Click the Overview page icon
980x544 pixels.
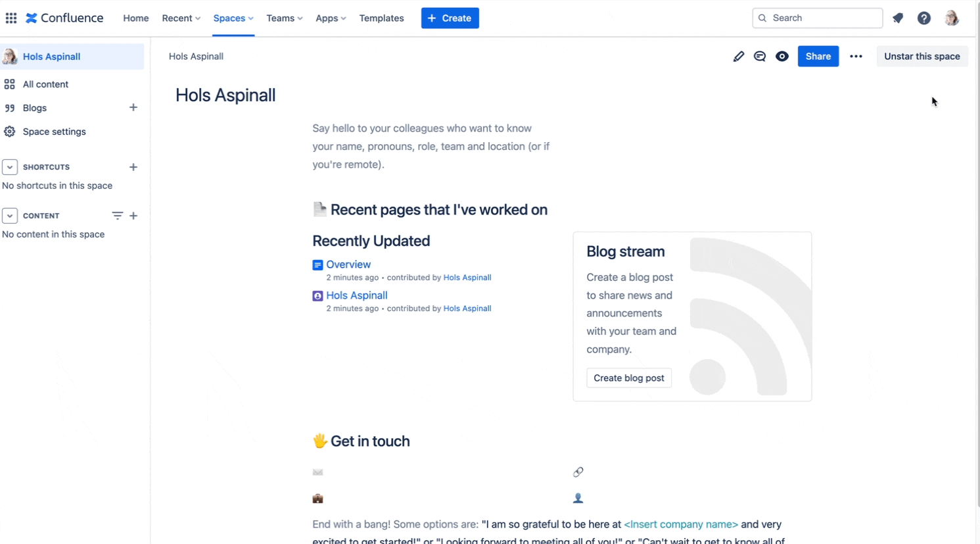click(317, 265)
